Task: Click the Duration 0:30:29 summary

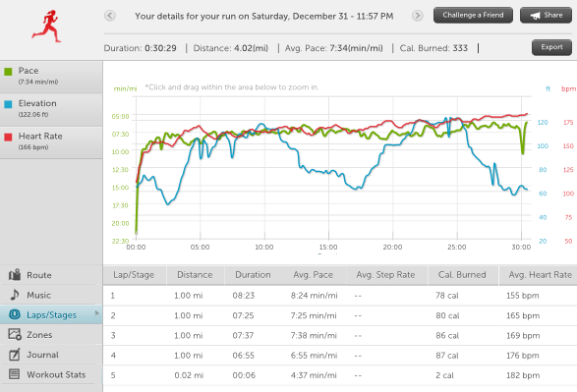Action: [x=140, y=48]
